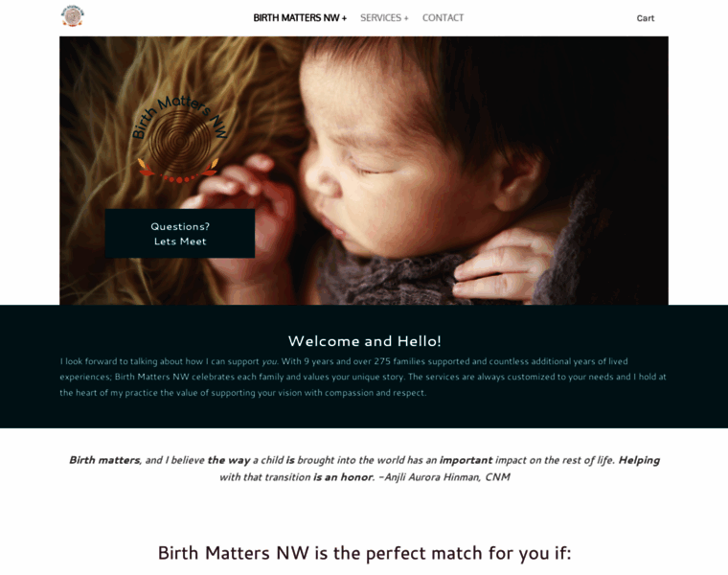Screen dimensions: 728x575
Task: Click the red leaf garland under emblem
Action: pyautogui.click(x=178, y=171)
